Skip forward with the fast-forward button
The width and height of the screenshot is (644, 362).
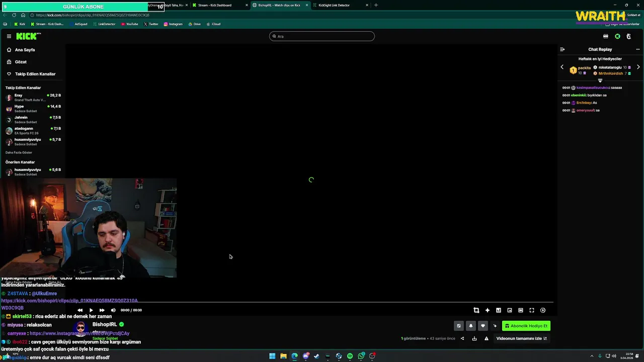coord(102,310)
